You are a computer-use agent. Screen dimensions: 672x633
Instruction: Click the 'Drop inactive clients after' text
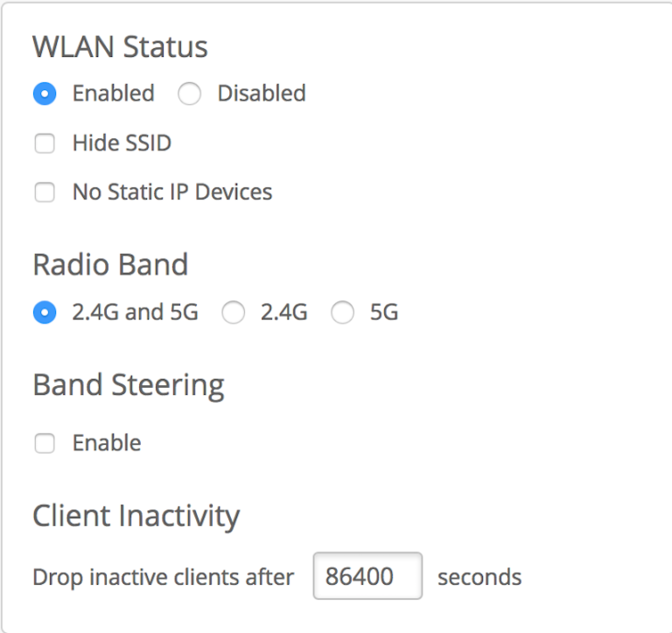(x=163, y=577)
